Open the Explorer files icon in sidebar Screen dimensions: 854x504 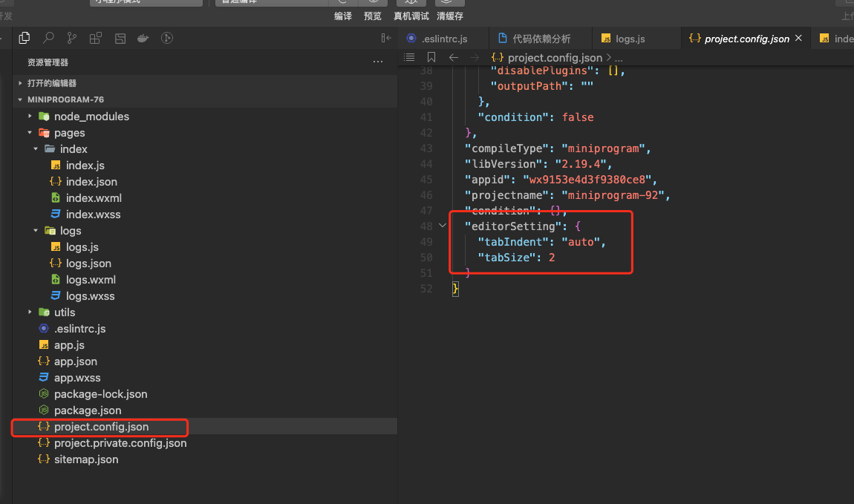[x=24, y=38]
